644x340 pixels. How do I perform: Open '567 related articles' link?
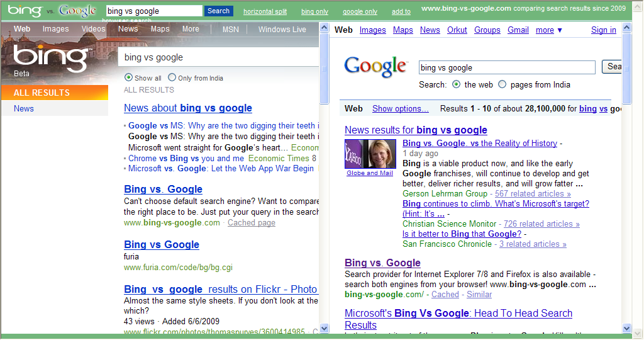[533, 194]
